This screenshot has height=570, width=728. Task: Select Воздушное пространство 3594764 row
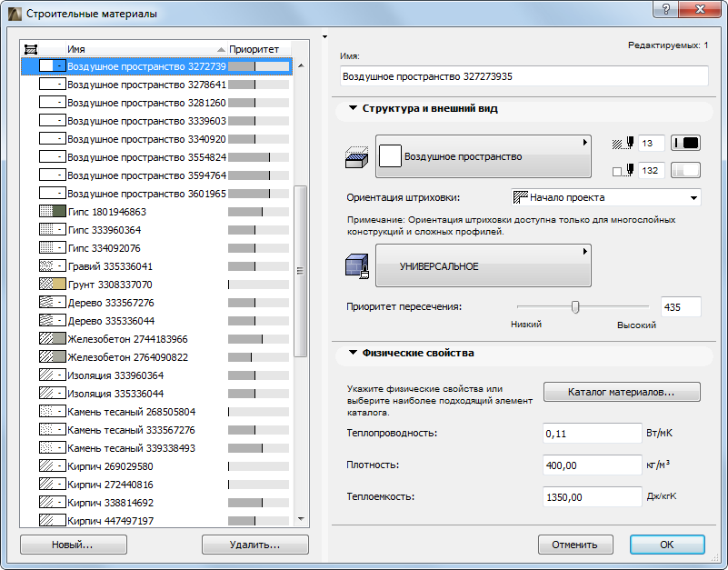pyautogui.click(x=156, y=175)
